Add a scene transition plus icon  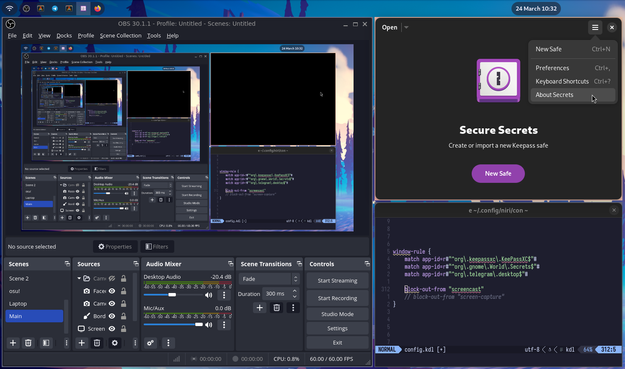[x=259, y=308]
